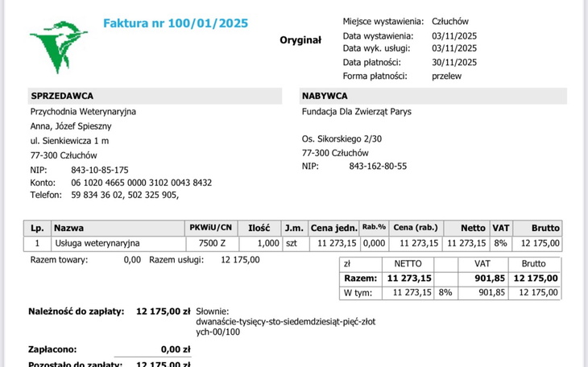This screenshot has width=588, height=367.
Task: Click the invoice title Faktura nr 100/01/2025
Action: [176, 22]
